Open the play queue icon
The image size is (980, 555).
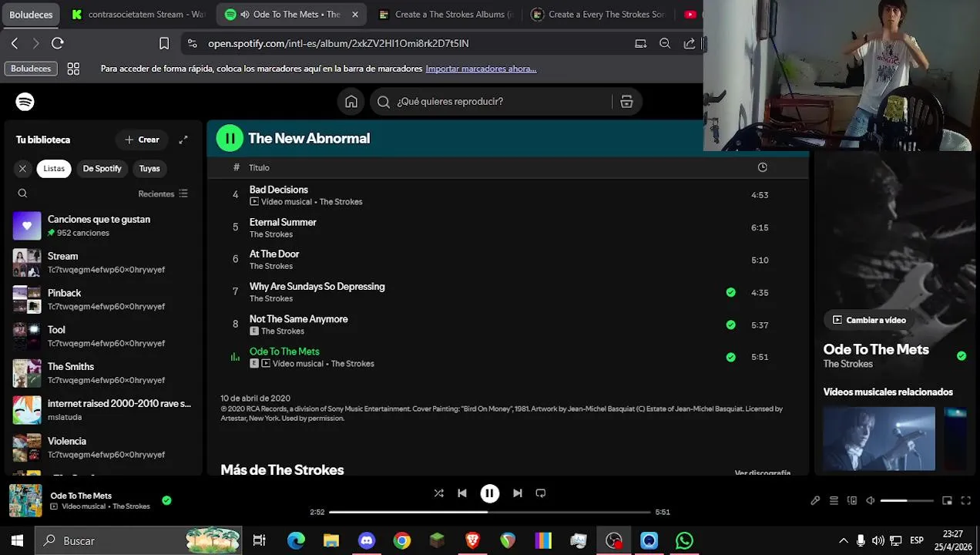point(834,500)
